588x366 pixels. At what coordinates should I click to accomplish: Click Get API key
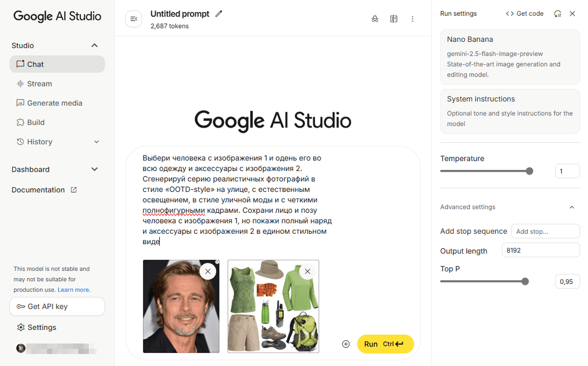57,306
